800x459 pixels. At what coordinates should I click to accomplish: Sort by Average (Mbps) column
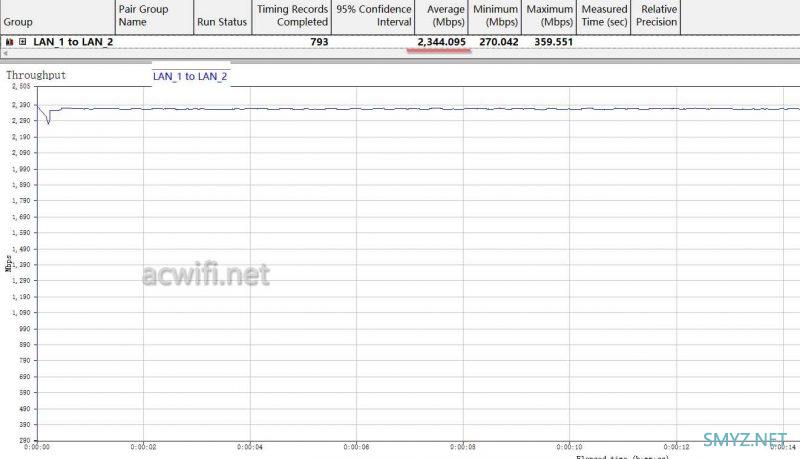coord(444,15)
